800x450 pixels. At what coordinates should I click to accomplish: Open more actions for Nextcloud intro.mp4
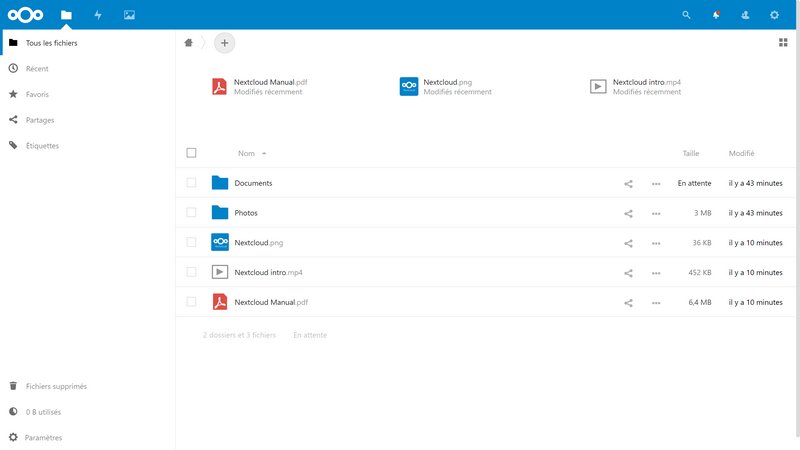click(x=656, y=273)
